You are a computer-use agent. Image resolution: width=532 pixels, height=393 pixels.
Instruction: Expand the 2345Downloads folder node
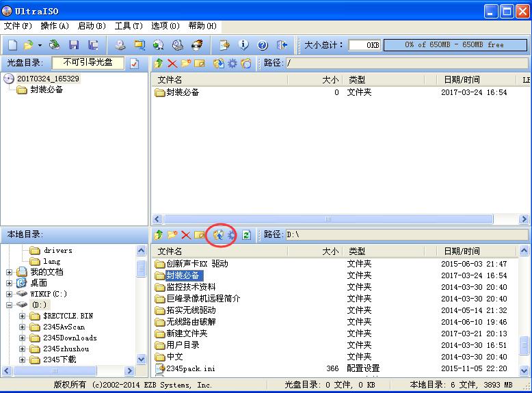click(22, 338)
